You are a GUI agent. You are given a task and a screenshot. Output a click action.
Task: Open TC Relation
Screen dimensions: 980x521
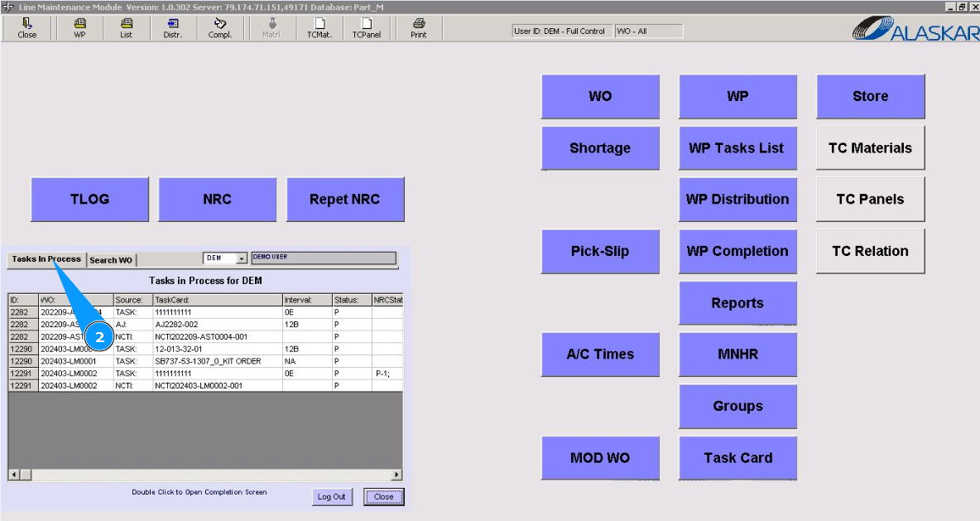[x=870, y=252]
